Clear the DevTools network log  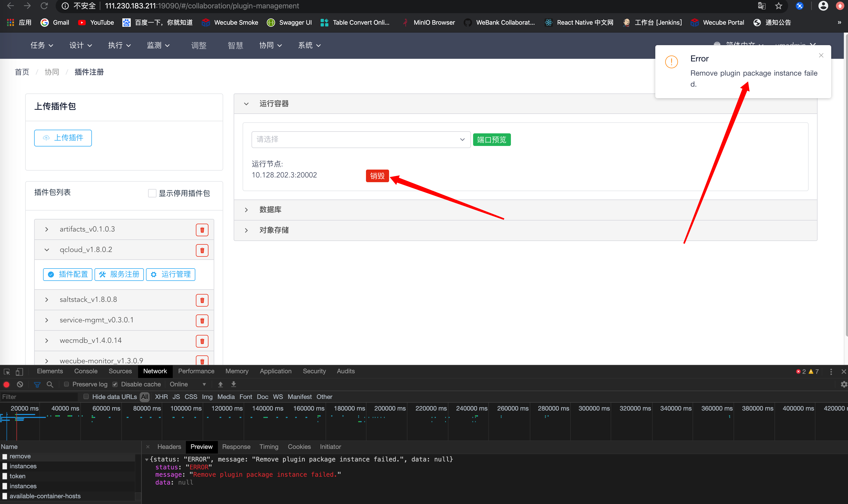click(20, 384)
